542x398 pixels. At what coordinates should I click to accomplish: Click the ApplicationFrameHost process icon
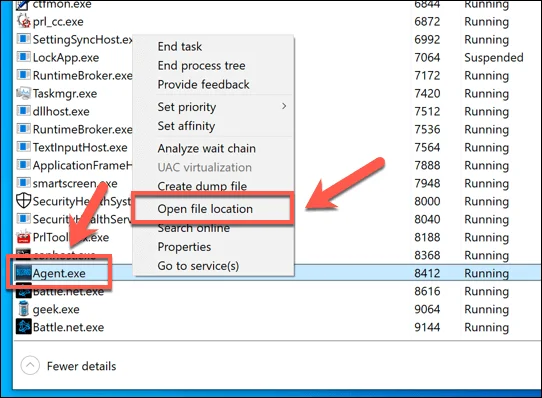click(x=24, y=165)
